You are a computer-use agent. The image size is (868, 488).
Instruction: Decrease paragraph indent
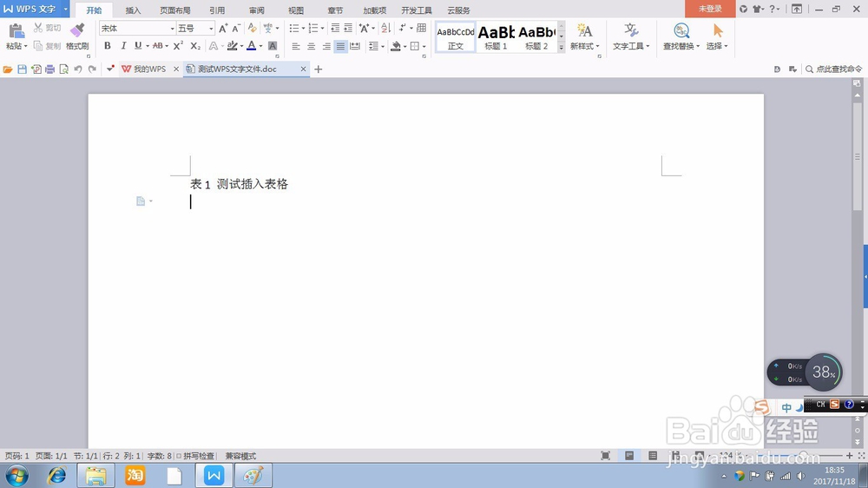pos(335,29)
